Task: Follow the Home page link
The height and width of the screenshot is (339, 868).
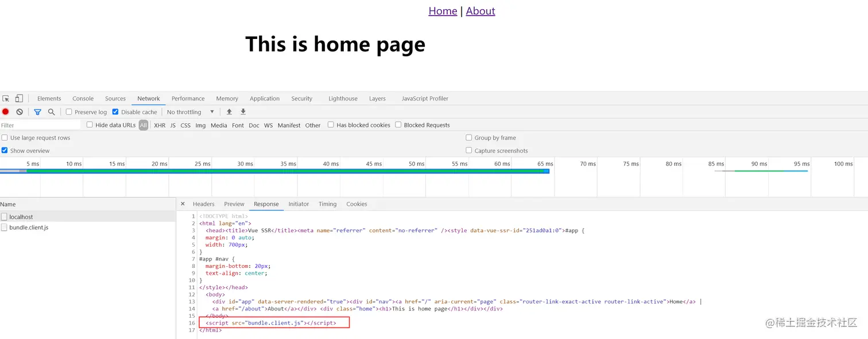Action: 443,11
